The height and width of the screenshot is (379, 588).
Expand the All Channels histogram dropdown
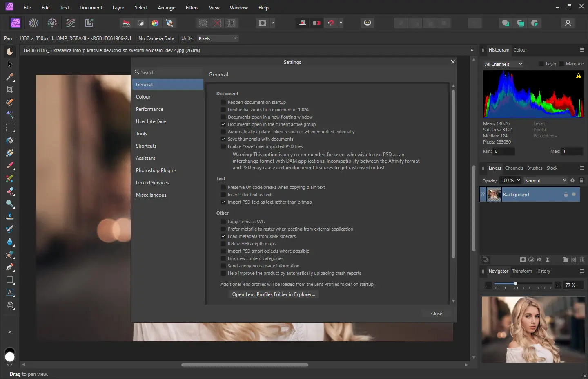503,64
